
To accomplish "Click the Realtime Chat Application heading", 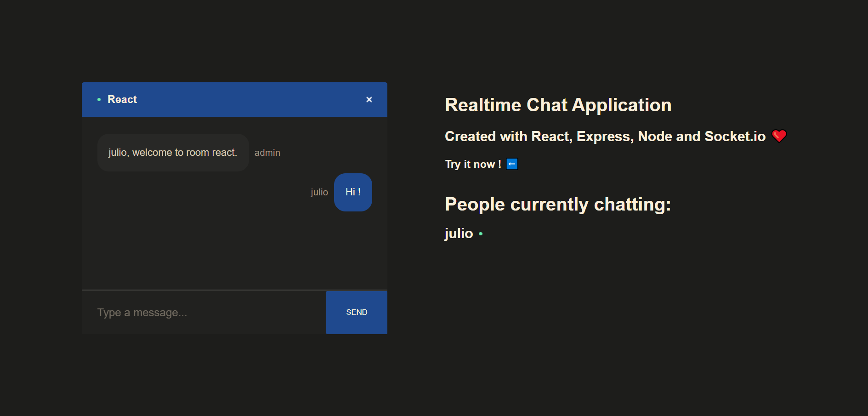I will (x=558, y=105).
